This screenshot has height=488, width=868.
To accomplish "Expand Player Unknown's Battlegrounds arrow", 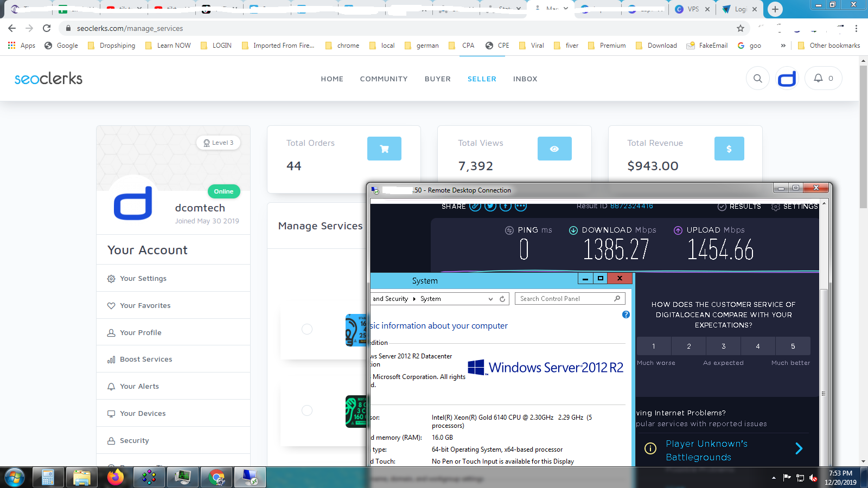I will tap(799, 448).
